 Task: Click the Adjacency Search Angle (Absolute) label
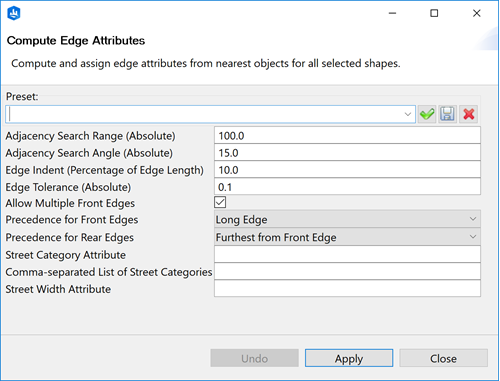click(89, 153)
